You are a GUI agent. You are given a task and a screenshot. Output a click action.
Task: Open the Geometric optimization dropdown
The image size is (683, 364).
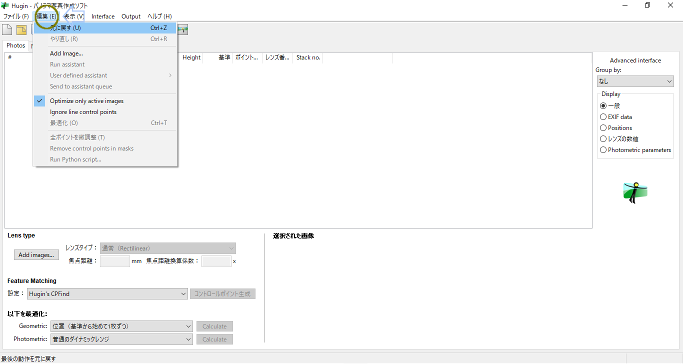click(122, 326)
